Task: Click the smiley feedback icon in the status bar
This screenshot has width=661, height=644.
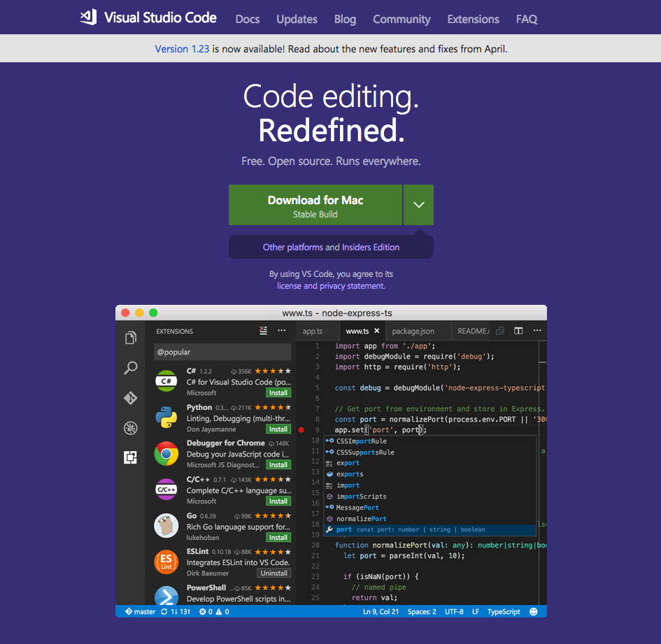Action: pyautogui.click(x=534, y=611)
